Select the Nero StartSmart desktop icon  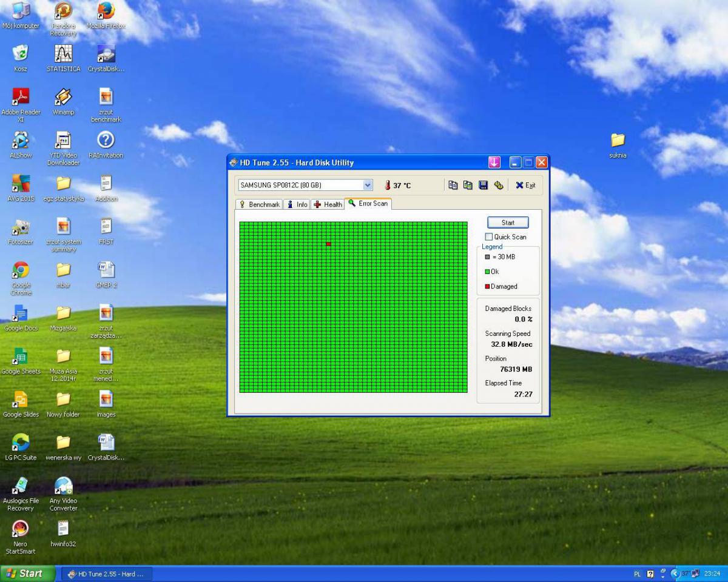coord(21,536)
